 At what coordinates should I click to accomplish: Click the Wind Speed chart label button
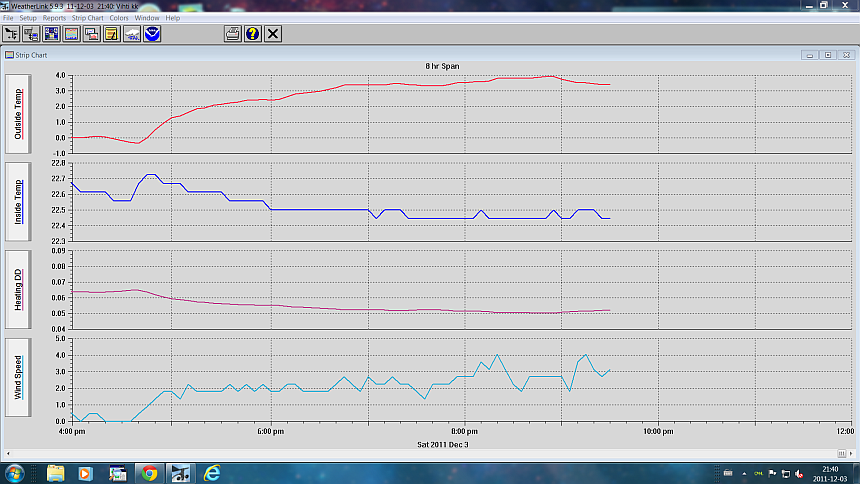tap(18, 378)
